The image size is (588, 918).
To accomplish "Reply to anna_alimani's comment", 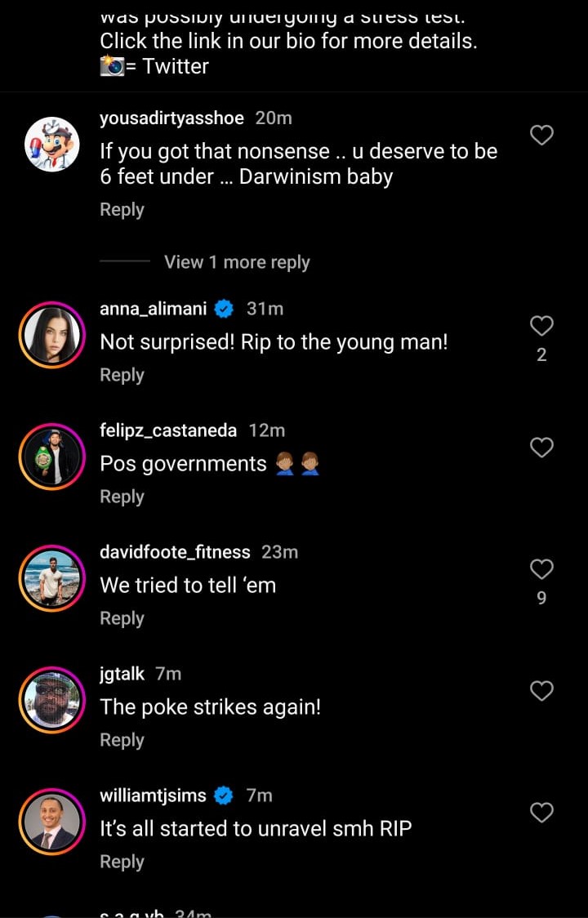I will point(122,375).
